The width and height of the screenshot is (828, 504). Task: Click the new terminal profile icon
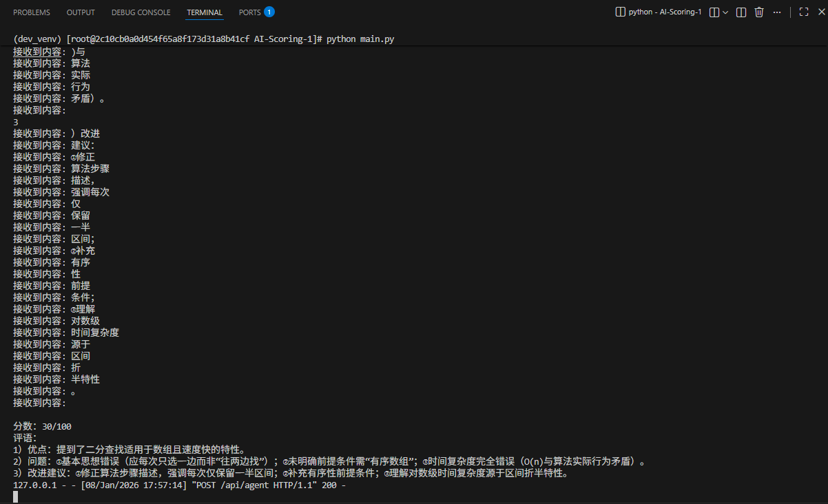(714, 12)
